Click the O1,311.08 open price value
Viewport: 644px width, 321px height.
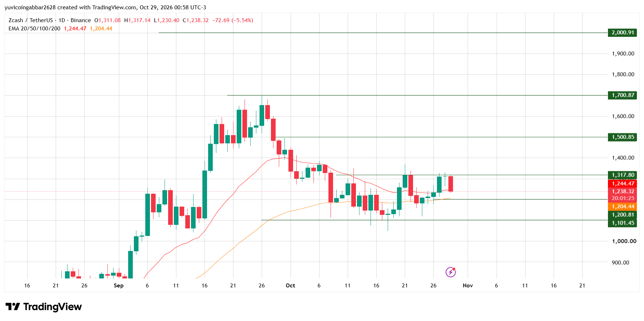click(x=107, y=20)
